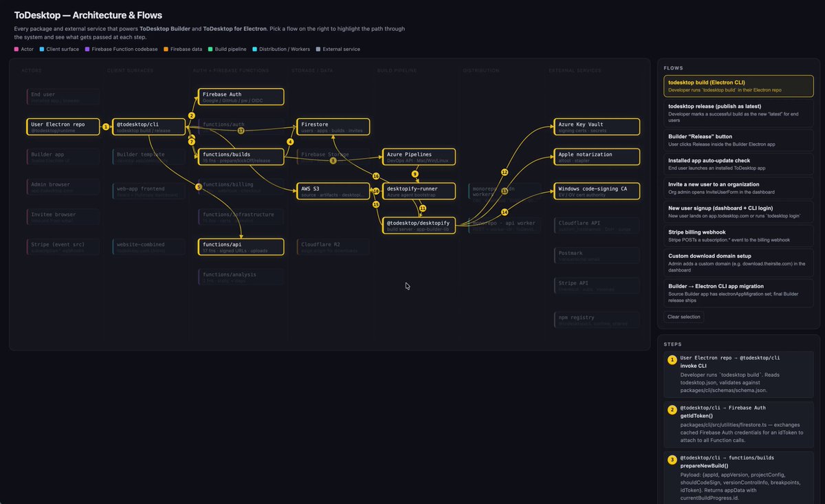Screen dimensions: 825x504
Task: Click the dimmed functions/analysis node
Action: click(241, 276)
